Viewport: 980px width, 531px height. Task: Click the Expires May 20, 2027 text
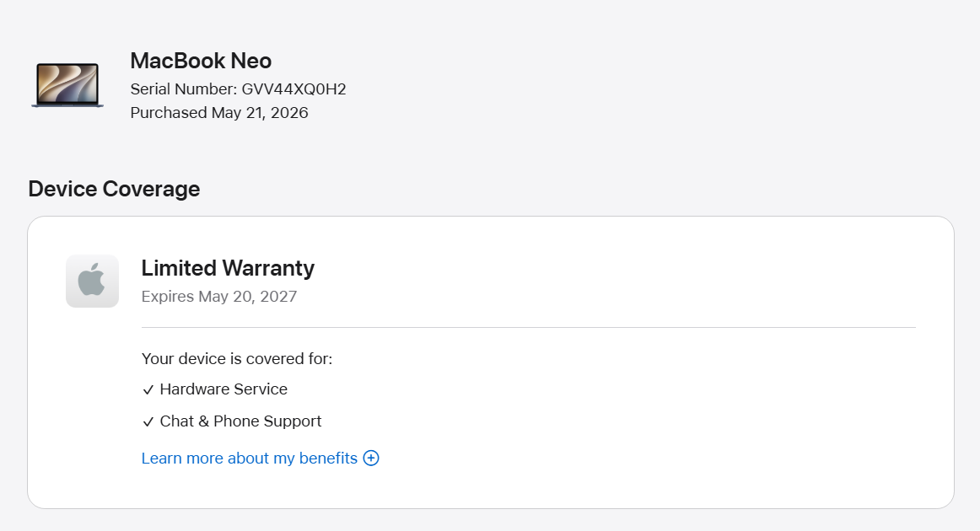[x=218, y=296]
